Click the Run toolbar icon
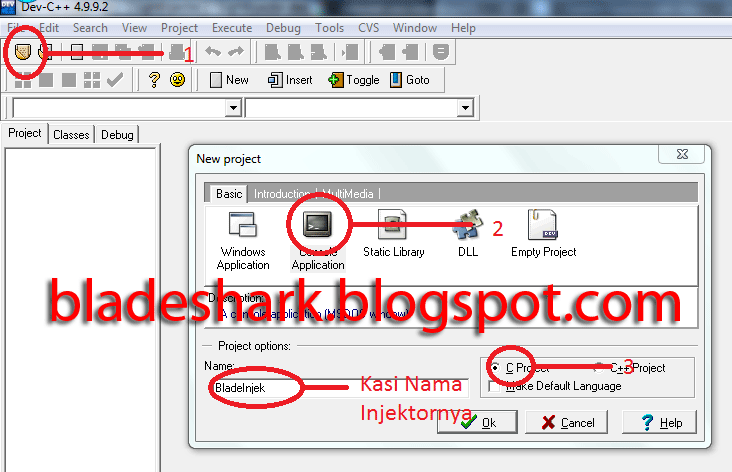 [46, 80]
